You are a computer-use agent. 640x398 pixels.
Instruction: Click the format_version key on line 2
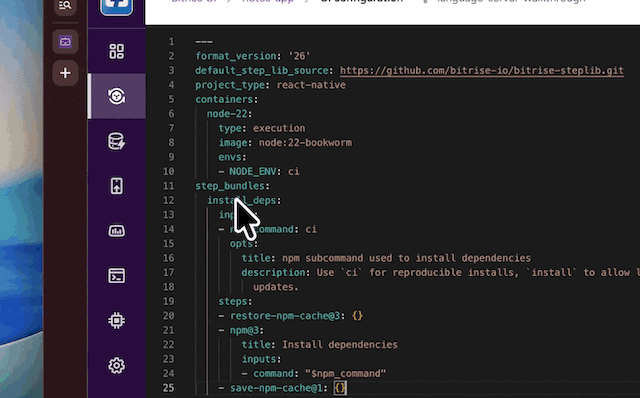click(236, 56)
